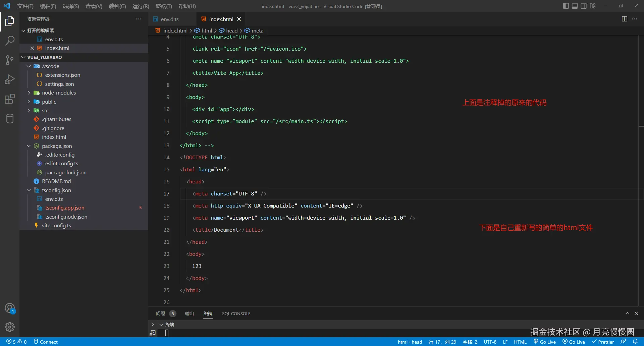Open the Source Control view
Image resolution: width=644 pixels, height=346 pixels.
tap(10, 60)
